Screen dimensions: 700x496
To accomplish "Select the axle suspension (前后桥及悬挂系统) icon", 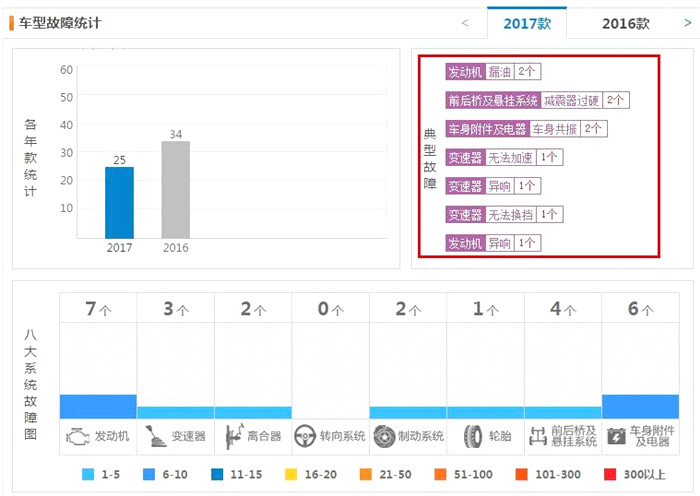I will (x=538, y=436).
